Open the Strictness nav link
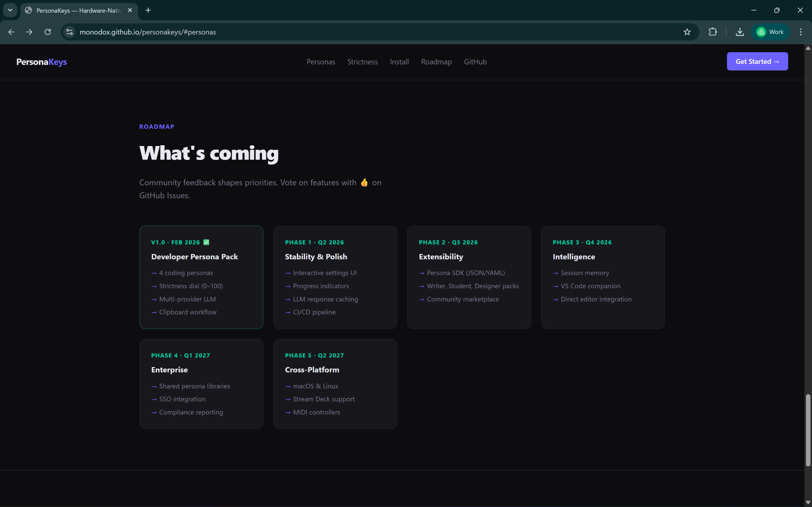This screenshot has height=507, width=812. coord(362,62)
